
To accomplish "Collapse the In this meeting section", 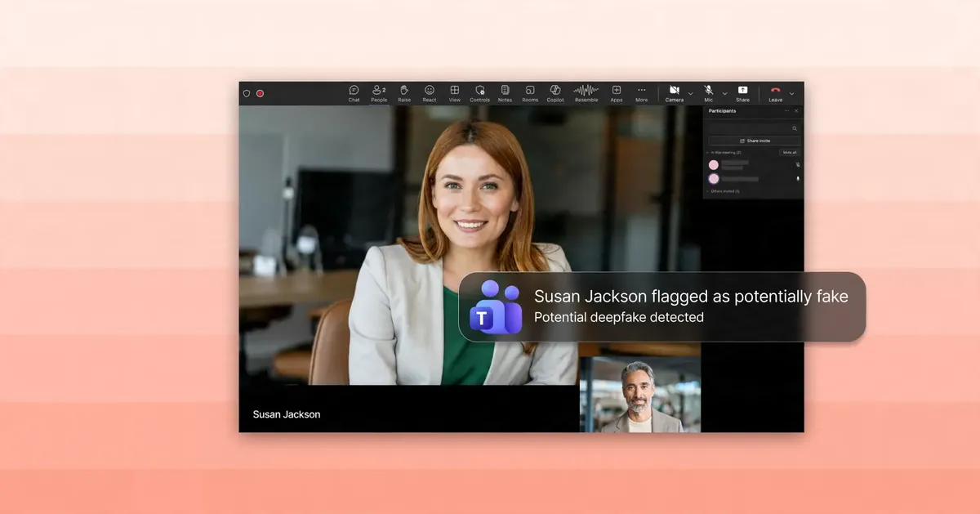I will [x=707, y=152].
